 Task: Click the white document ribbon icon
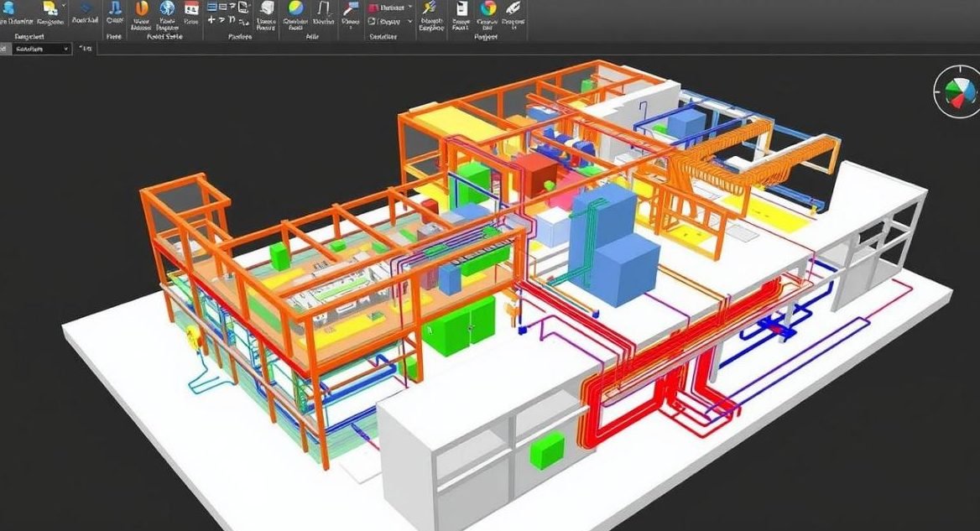(461, 8)
